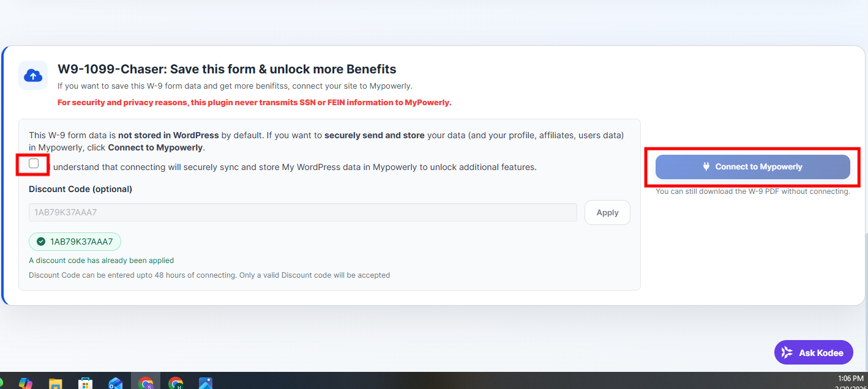Viewport: 868px width, 389px height.
Task: Open Copilot from the taskbar
Action: (x=25, y=383)
